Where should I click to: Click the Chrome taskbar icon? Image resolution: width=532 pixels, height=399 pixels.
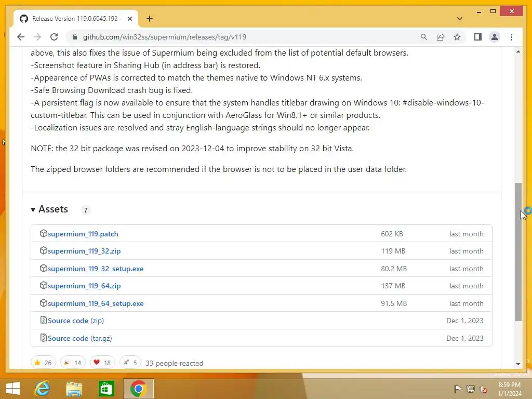(x=138, y=389)
